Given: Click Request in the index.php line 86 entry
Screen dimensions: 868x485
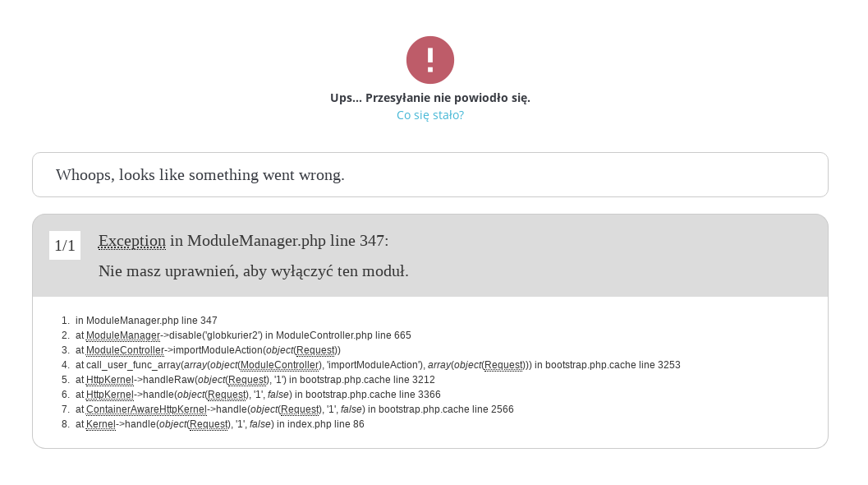Looking at the screenshot, I should 209,425.
